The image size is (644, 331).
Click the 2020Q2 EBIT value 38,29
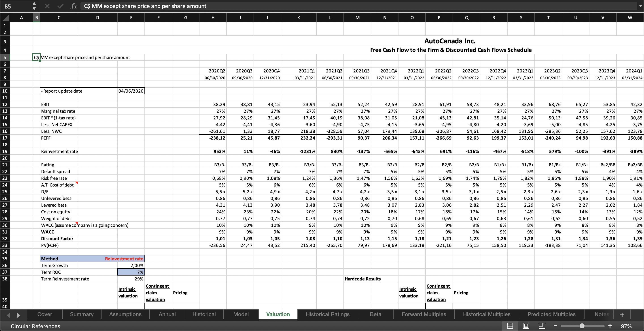point(213,104)
